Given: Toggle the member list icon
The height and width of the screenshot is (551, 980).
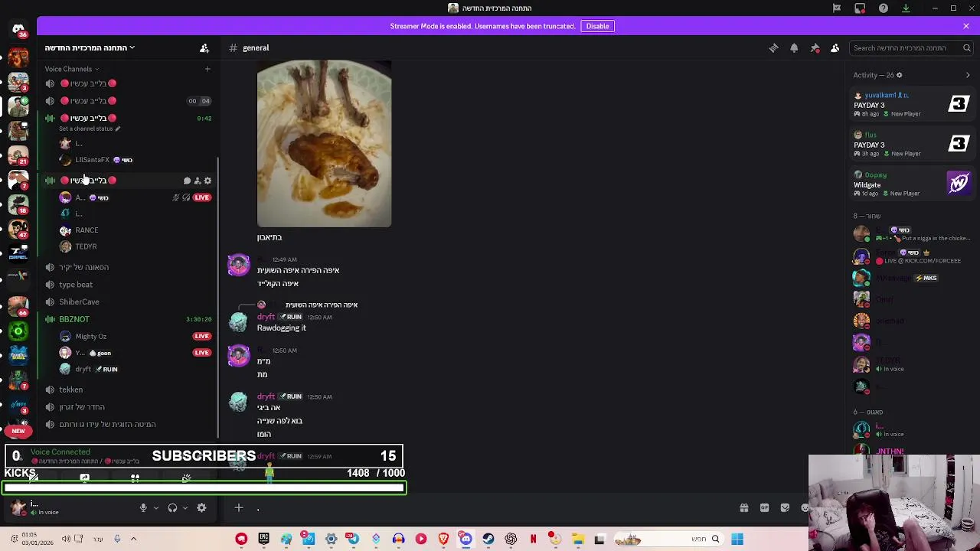Looking at the screenshot, I should pyautogui.click(x=835, y=47).
